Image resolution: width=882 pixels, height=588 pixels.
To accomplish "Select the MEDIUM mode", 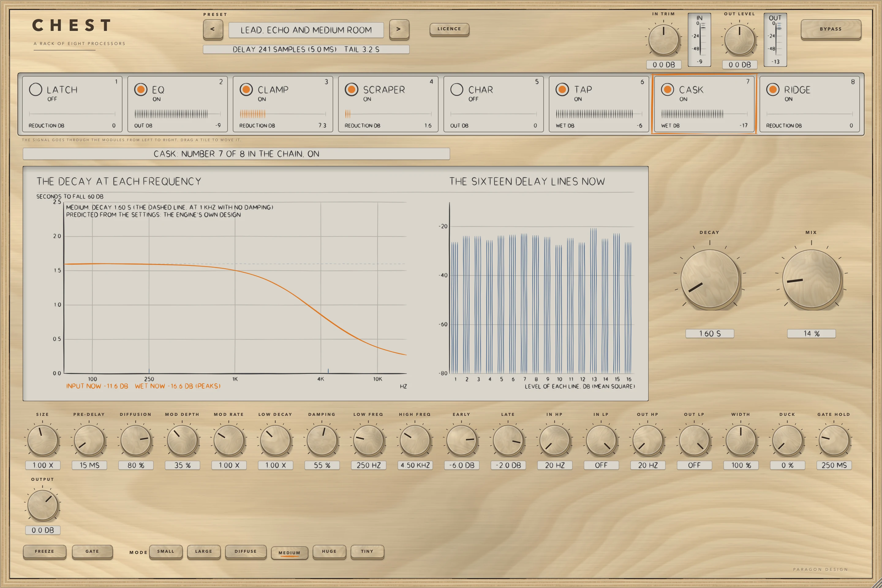I will pos(289,553).
